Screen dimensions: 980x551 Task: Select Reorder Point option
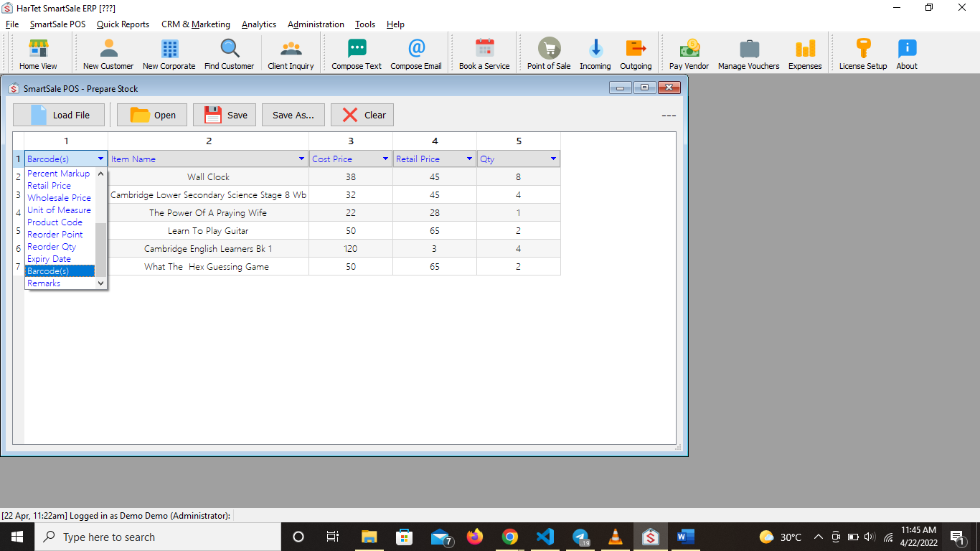(x=60, y=234)
